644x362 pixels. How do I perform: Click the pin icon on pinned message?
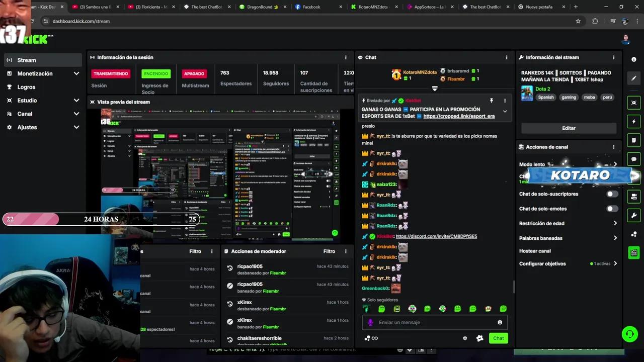(492, 101)
